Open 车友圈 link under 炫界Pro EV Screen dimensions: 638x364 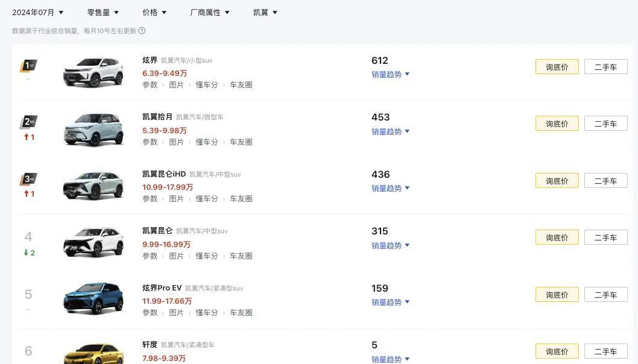coord(241,313)
